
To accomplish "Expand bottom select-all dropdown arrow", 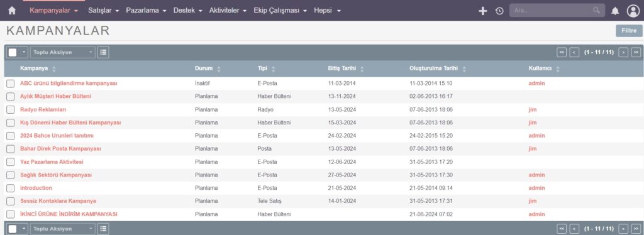I will (24, 229).
